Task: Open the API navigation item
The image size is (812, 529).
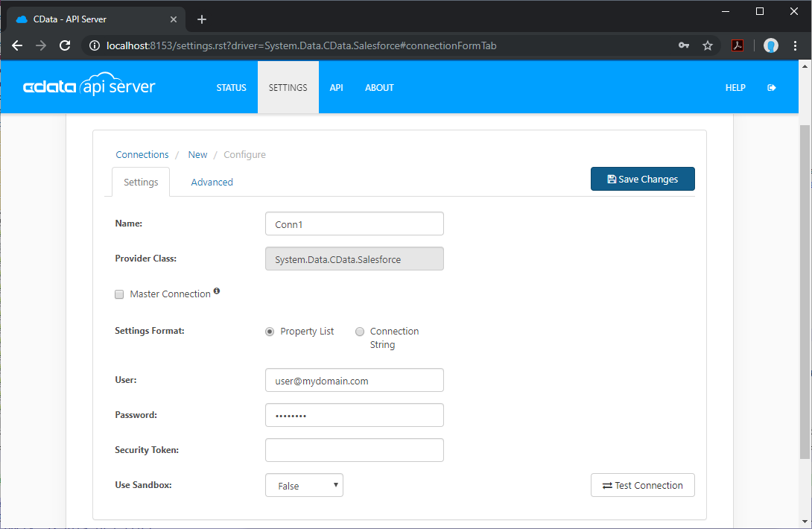Action: [x=337, y=88]
